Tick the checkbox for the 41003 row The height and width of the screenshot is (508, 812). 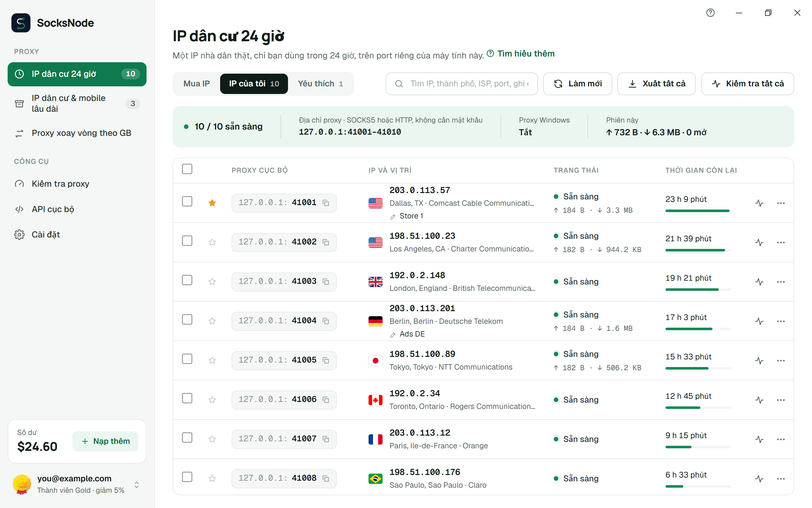187,280
